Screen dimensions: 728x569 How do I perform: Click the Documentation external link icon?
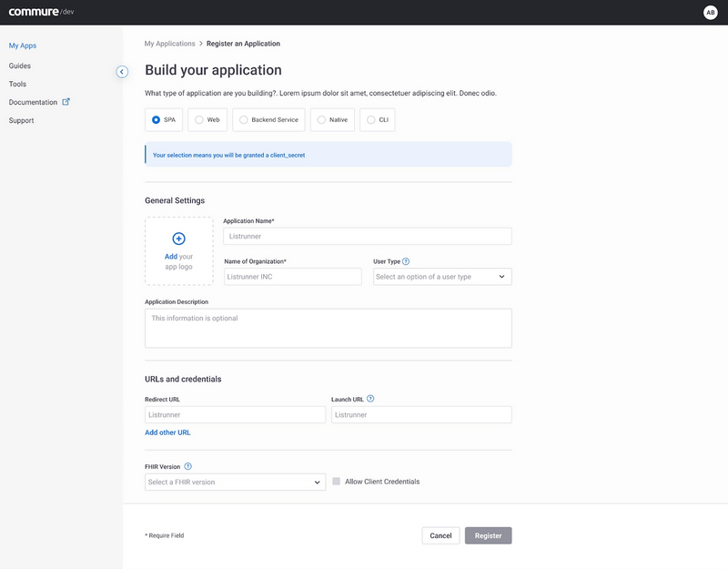pos(66,102)
